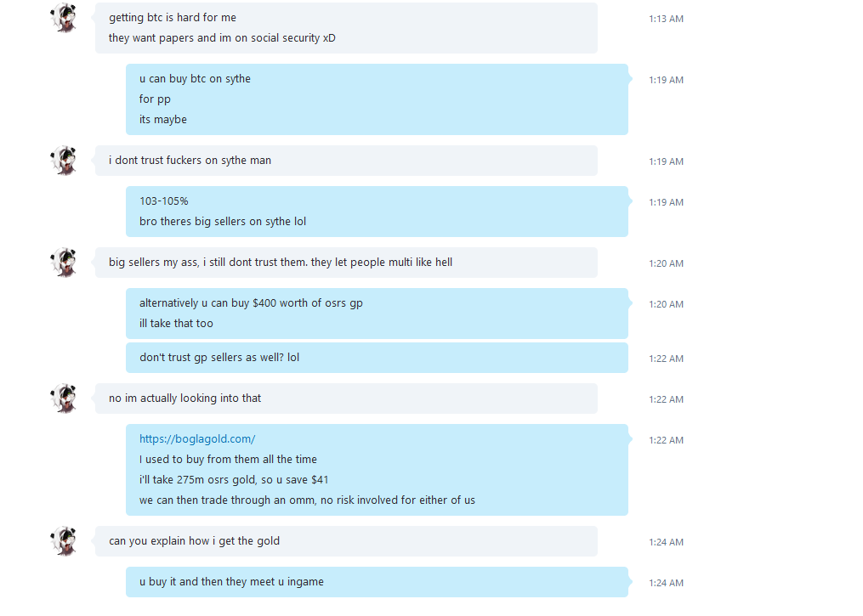Image resolution: width=863 pixels, height=616 pixels.
Task: Click the 1:13 AM timestamp
Action: pos(666,19)
